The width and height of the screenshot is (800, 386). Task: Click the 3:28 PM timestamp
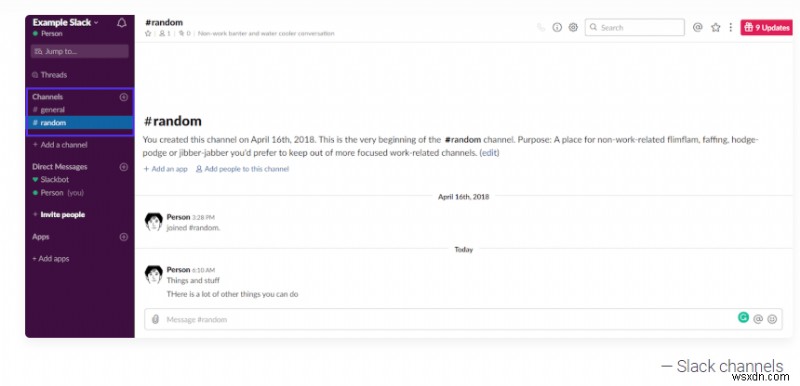point(204,217)
